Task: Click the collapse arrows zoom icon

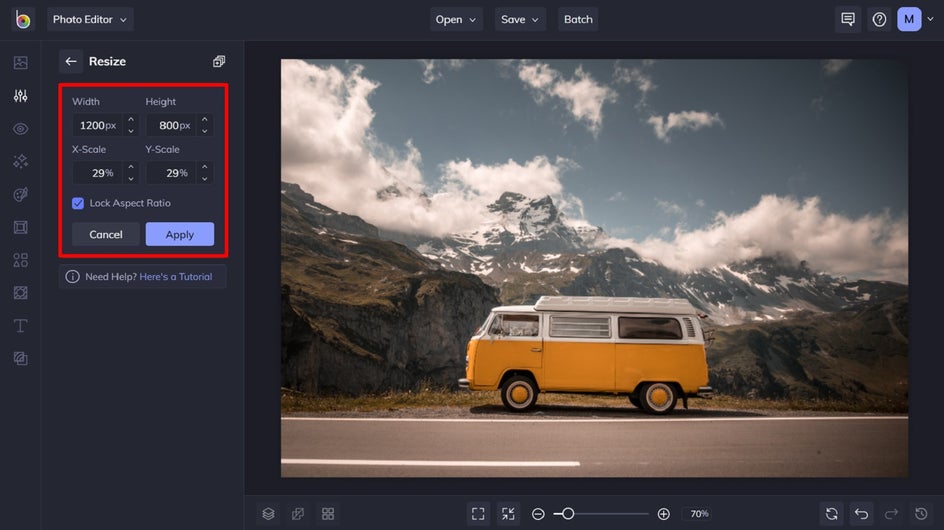Action: 508,514
